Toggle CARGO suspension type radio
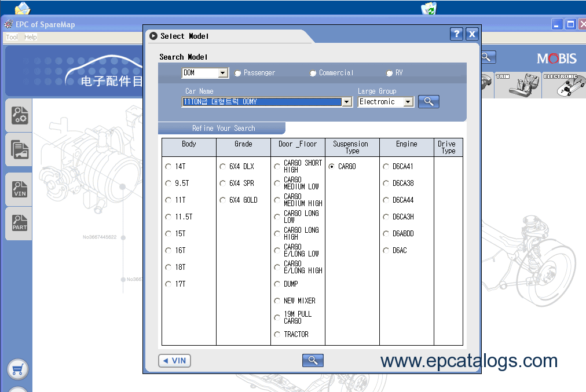 tap(331, 166)
